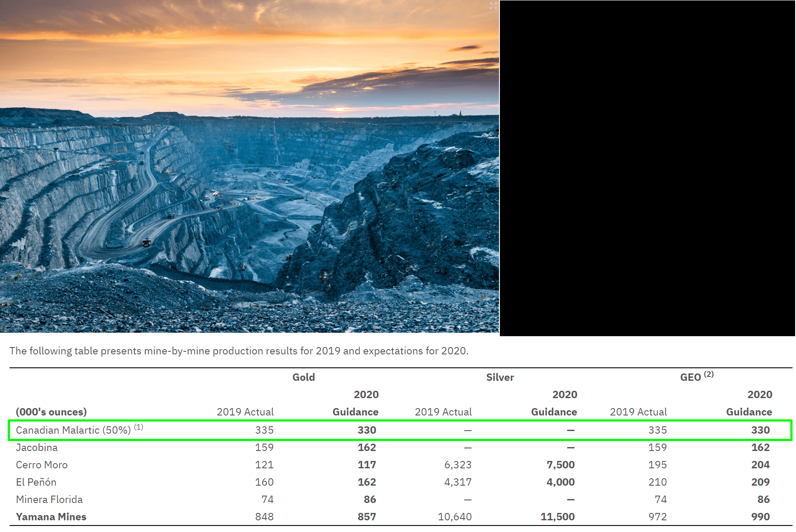Select the sentence introducing the mine-by-mine production table
Viewport: 796px width, 532px height.
pyautogui.click(x=239, y=351)
